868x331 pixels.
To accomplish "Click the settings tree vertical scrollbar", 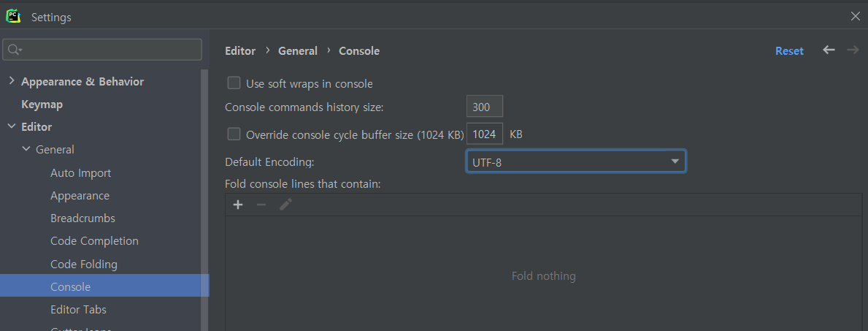I will click(205, 199).
